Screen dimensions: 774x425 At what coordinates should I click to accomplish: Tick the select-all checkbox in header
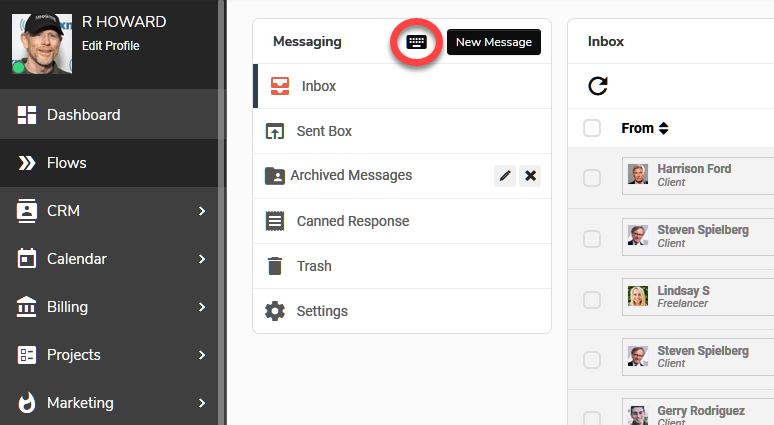coord(592,128)
